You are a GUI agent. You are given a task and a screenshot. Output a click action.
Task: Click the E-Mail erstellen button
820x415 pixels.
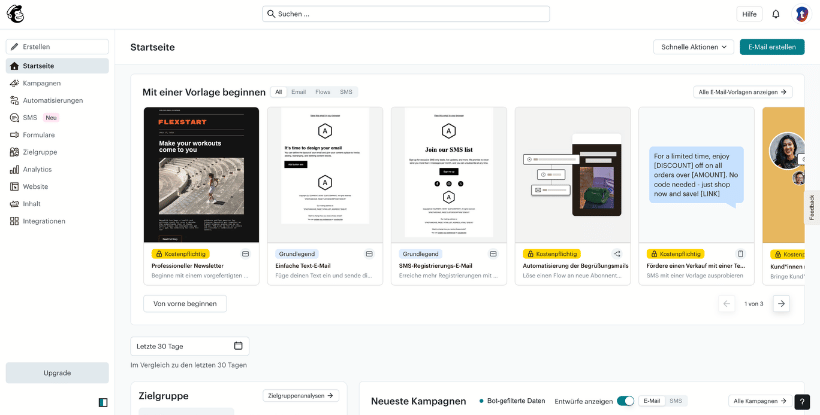coord(772,47)
